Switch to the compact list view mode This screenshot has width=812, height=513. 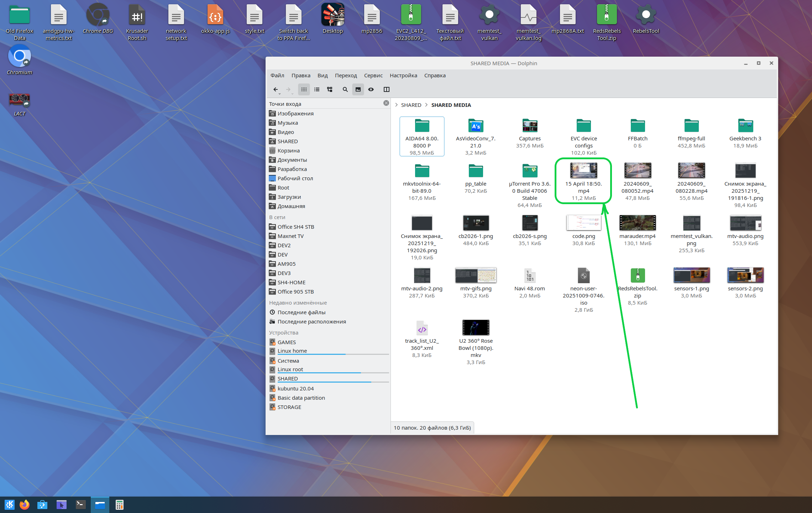point(317,89)
